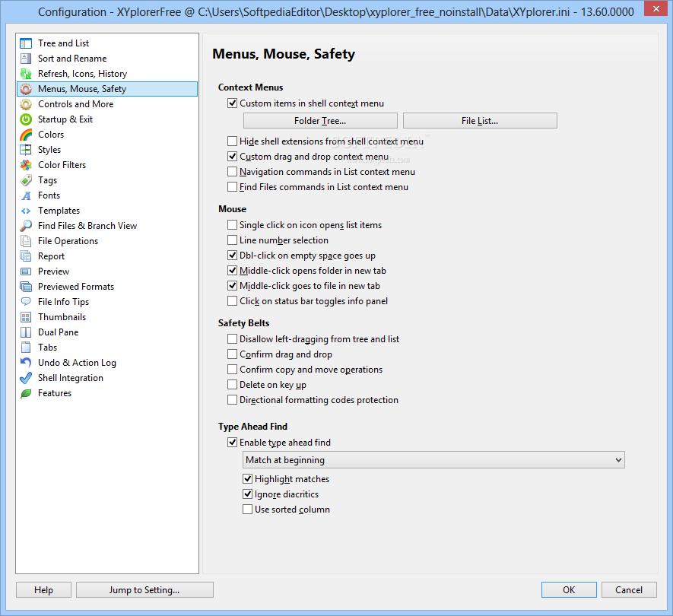Close the Configuration dialog window
The image size is (673, 616).
[x=656, y=8]
